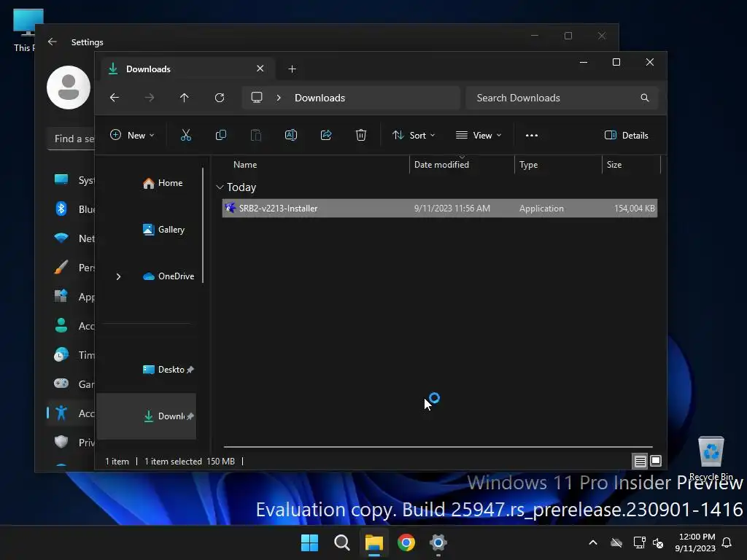Cut the selected file with scissors icon

186,135
